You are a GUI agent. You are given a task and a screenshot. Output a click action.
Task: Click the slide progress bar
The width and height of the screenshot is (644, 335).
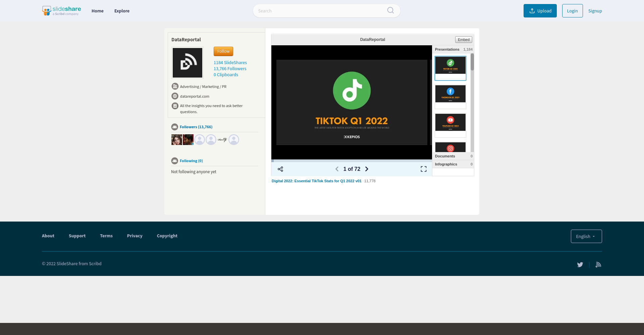click(x=352, y=161)
